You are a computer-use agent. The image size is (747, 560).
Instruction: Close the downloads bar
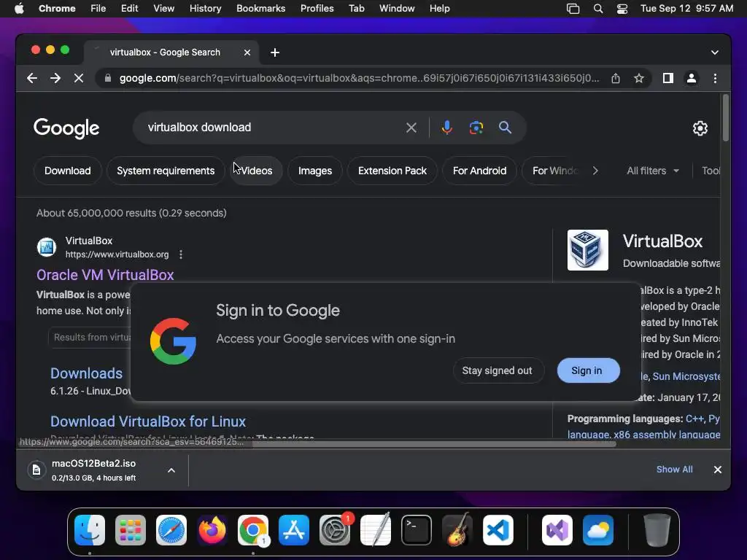tap(718, 470)
